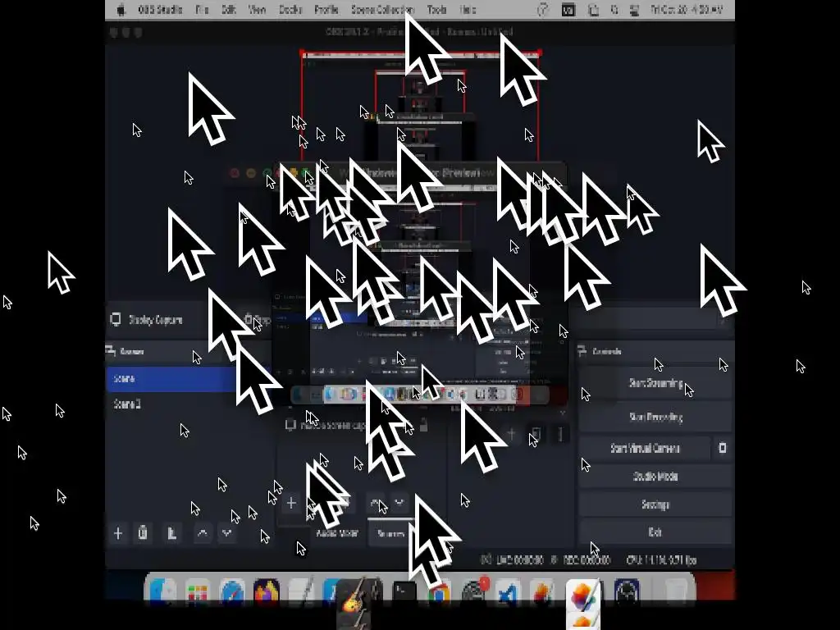Move scene down arrow
The width and height of the screenshot is (840, 630).
tap(227, 533)
